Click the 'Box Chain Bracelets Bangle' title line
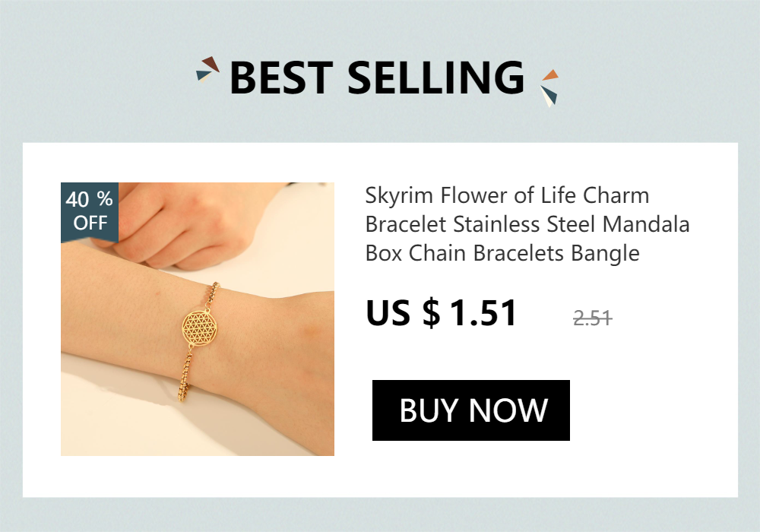This screenshot has width=760, height=532. click(x=502, y=253)
